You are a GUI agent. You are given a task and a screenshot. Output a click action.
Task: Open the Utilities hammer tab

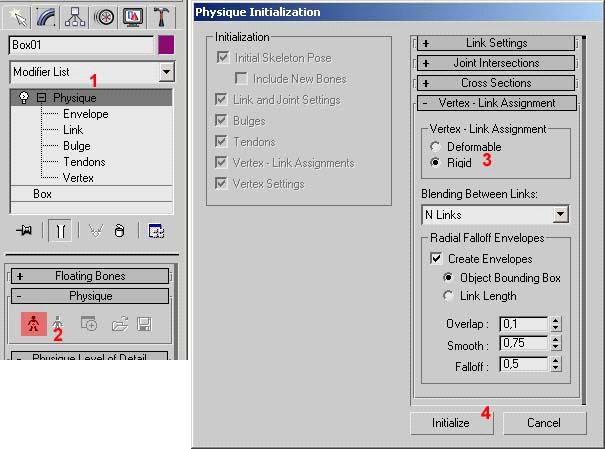tap(160, 17)
